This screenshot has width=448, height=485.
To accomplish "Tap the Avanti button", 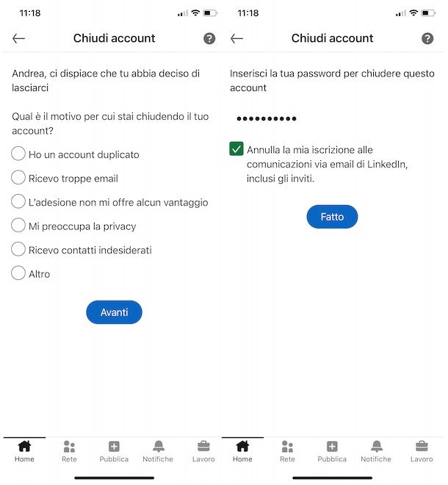I will tap(114, 312).
